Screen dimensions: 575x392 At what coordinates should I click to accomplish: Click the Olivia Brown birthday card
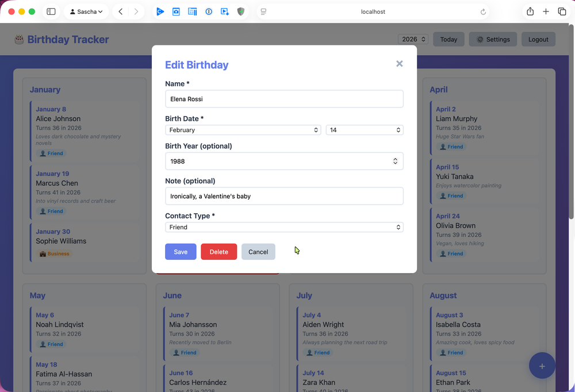pyautogui.click(x=485, y=235)
